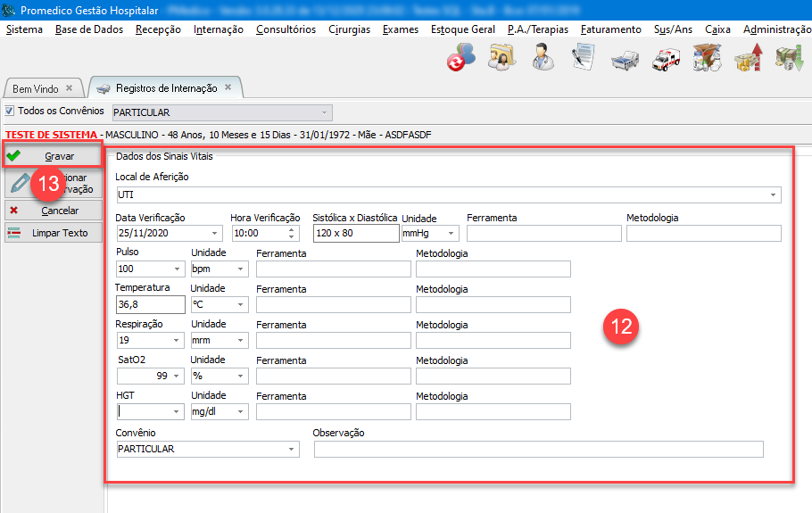Image resolution: width=812 pixels, height=513 pixels.
Task: Toggle the Todos os Convênios checkbox
Action: coord(10,112)
